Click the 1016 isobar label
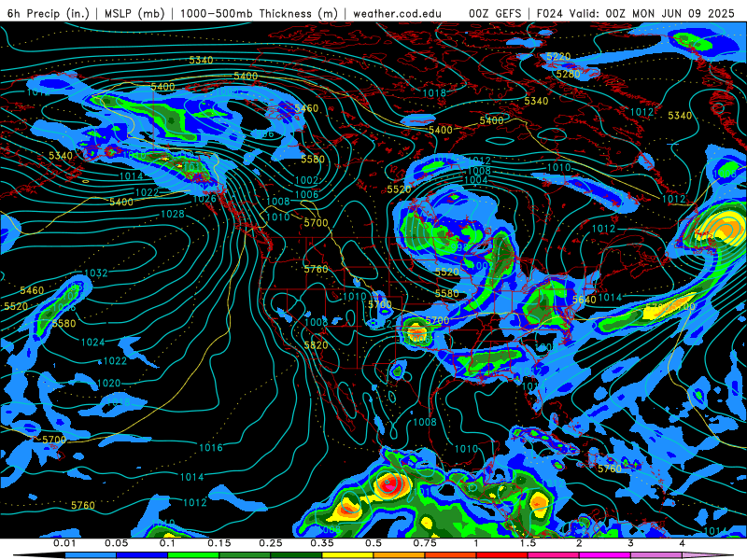The image size is (747, 560). (x=211, y=447)
